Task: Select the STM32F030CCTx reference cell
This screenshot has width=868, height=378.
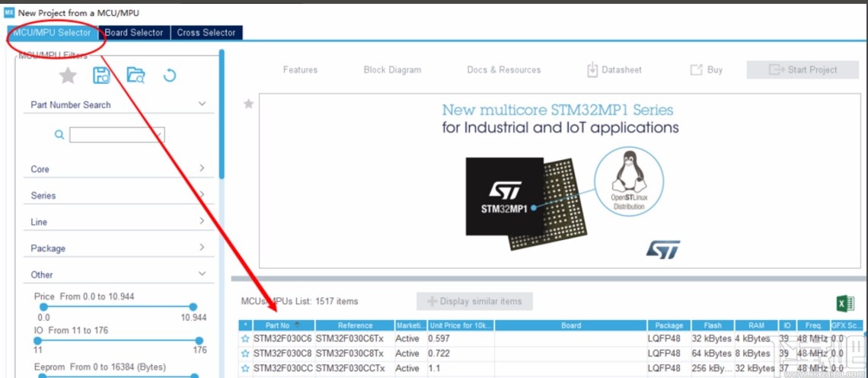Action: [355, 369]
